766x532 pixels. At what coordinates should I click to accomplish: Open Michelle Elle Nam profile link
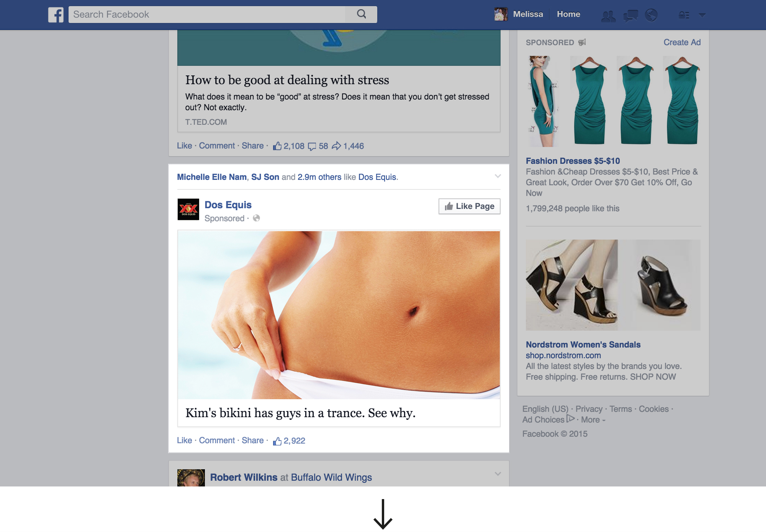coord(212,177)
